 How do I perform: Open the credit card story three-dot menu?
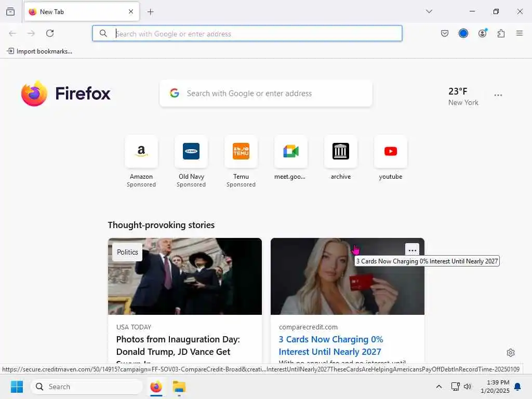tap(412, 250)
